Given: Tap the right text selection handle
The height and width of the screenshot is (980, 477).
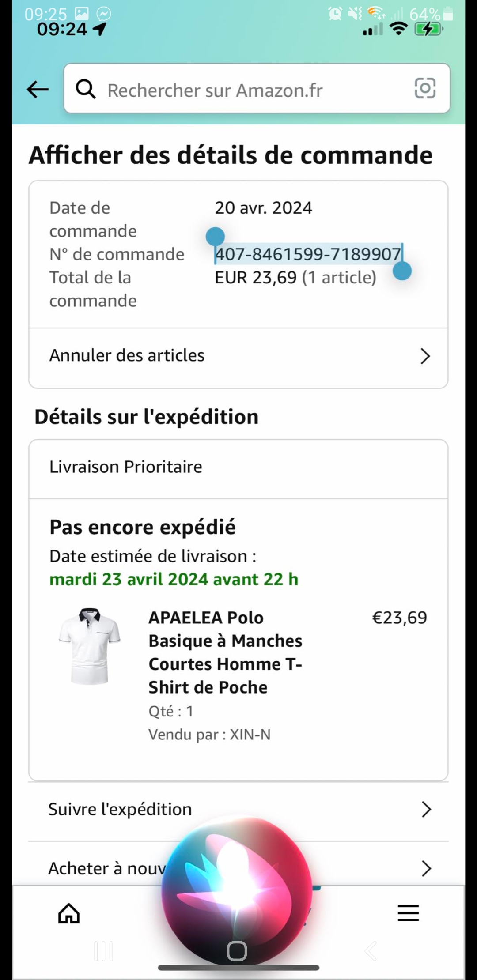Looking at the screenshot, I should (402, 271).
